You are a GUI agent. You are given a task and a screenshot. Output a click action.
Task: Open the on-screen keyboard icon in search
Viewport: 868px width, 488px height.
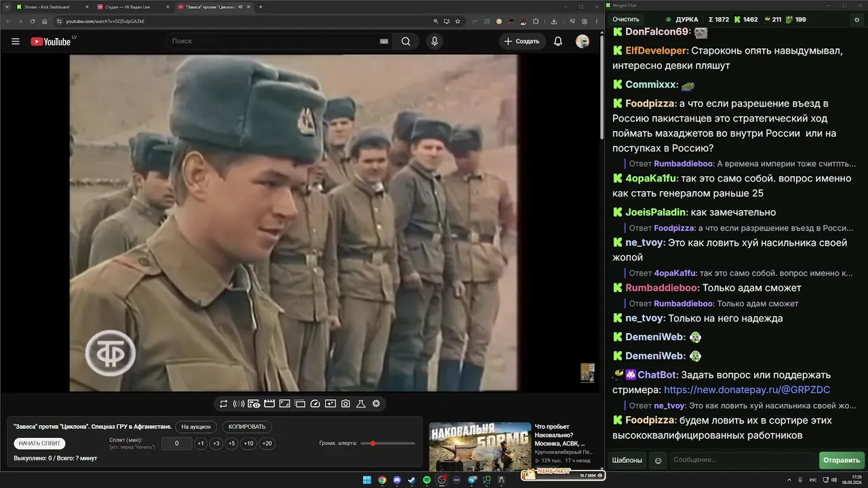click(x=384, y=41)
